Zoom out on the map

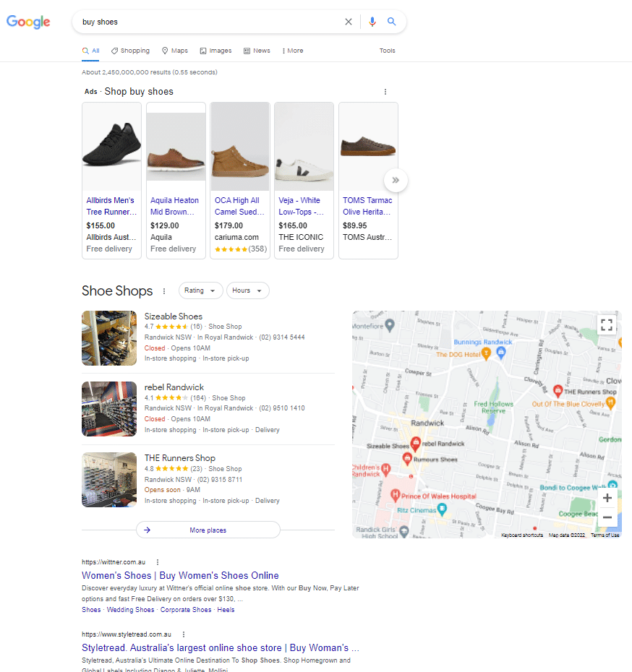607,517
